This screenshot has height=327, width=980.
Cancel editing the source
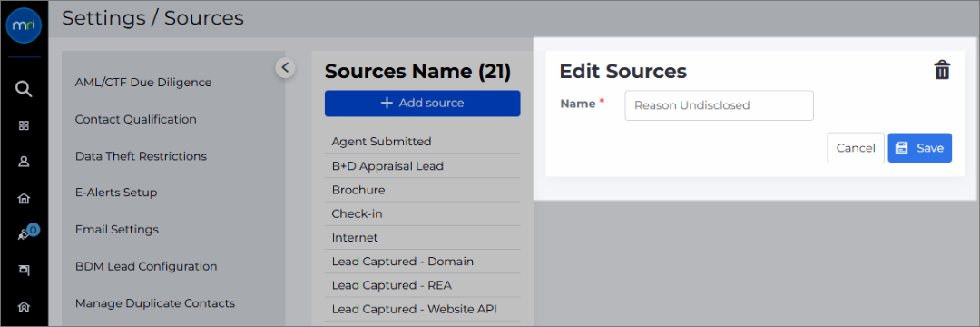(856, 148)
